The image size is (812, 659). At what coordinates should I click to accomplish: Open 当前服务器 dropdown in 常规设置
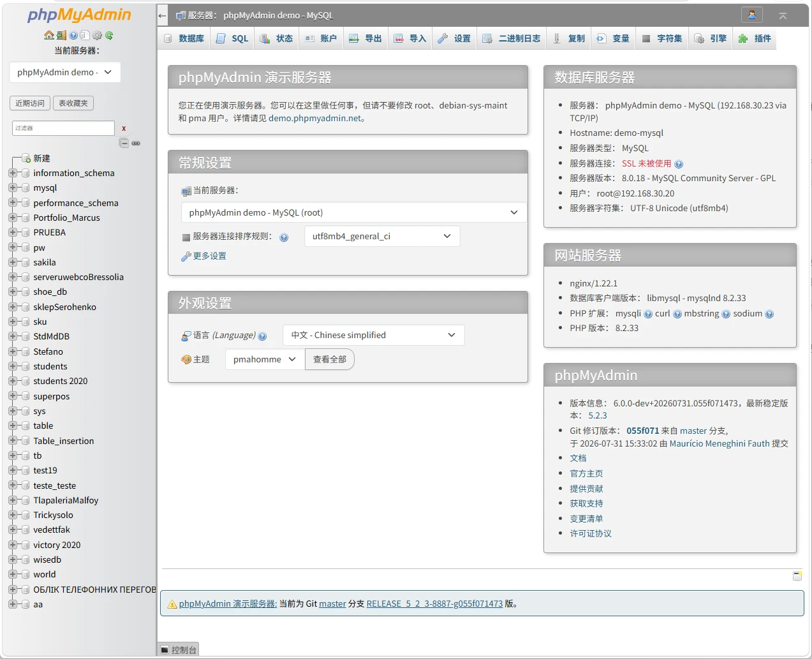coord(354,212)
